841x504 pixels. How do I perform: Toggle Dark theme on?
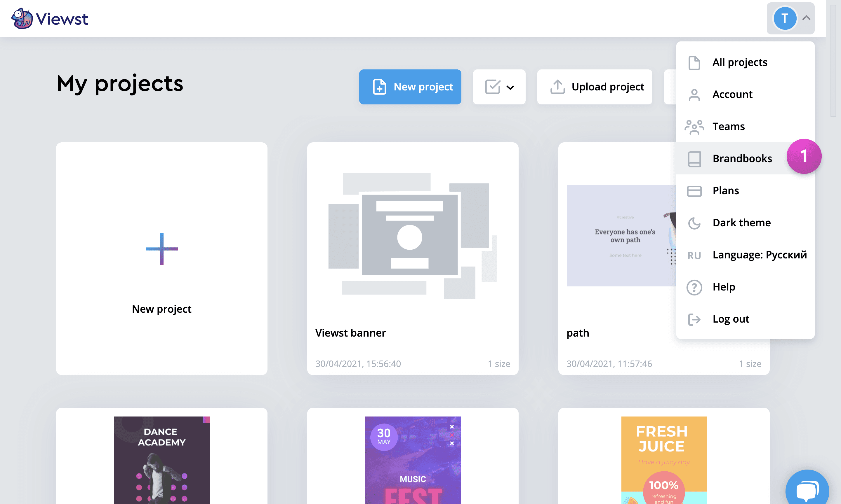741,223
